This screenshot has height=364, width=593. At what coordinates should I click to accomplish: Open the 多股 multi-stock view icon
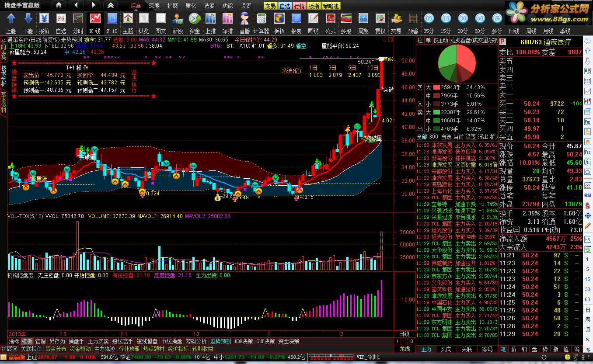tap(346, 19)
